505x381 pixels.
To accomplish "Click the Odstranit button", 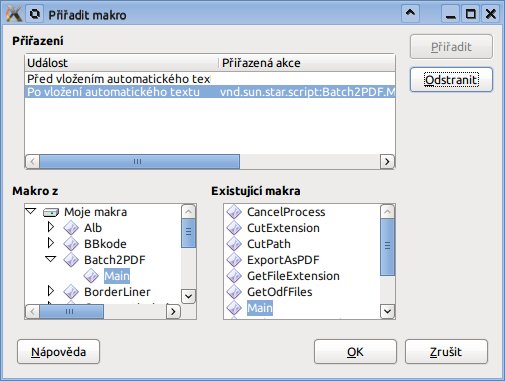I will (451, 80).
